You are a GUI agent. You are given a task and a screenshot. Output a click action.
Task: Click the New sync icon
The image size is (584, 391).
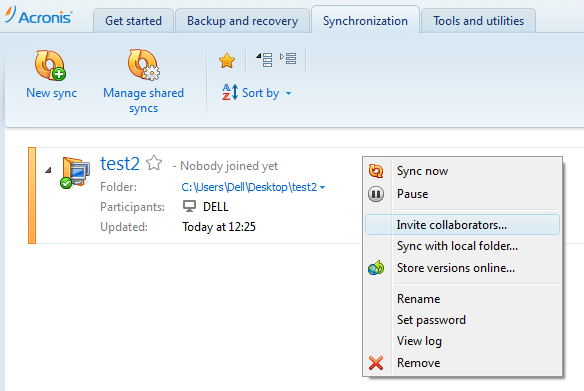[50, 65]
